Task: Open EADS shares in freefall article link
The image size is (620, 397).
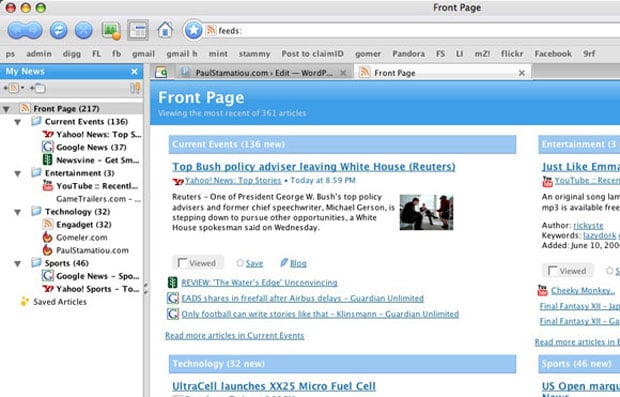Action: tap(302, 298)
